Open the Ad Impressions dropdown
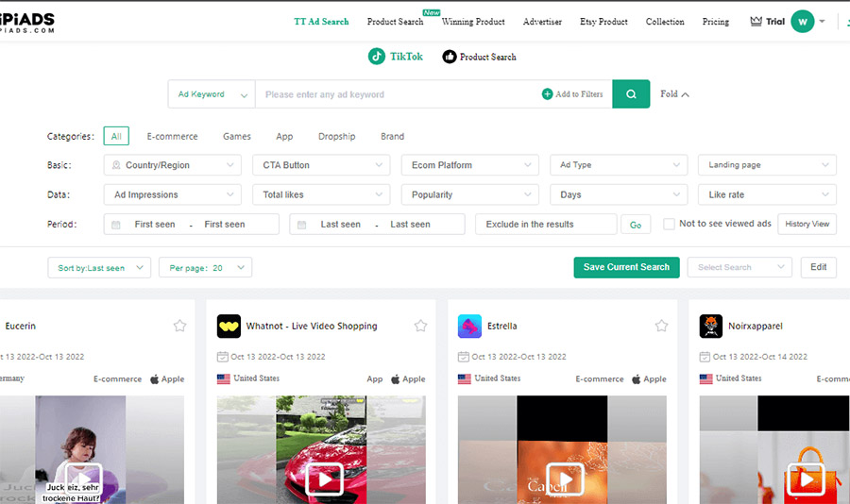The height and width of the screenshot is (504, 850). tap(173, 194)
